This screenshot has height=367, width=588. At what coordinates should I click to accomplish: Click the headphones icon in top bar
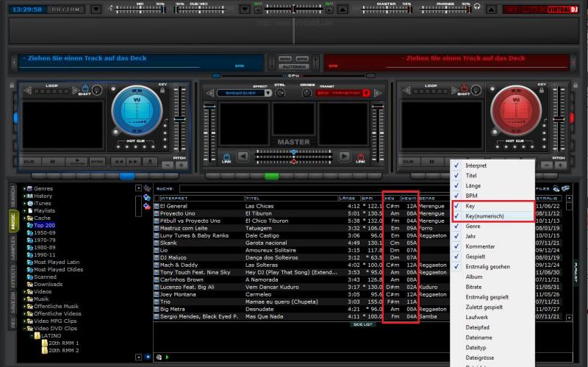(477, 7)
